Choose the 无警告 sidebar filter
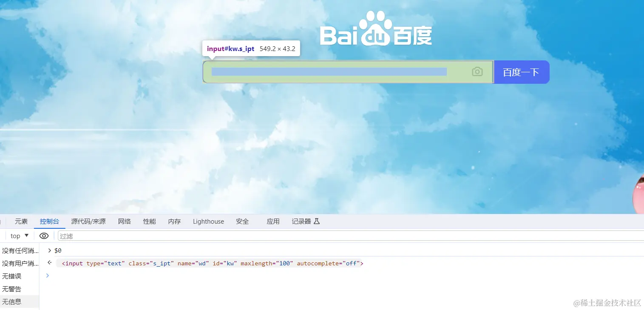The image size is (644, 310). click(x=20, y=289)
